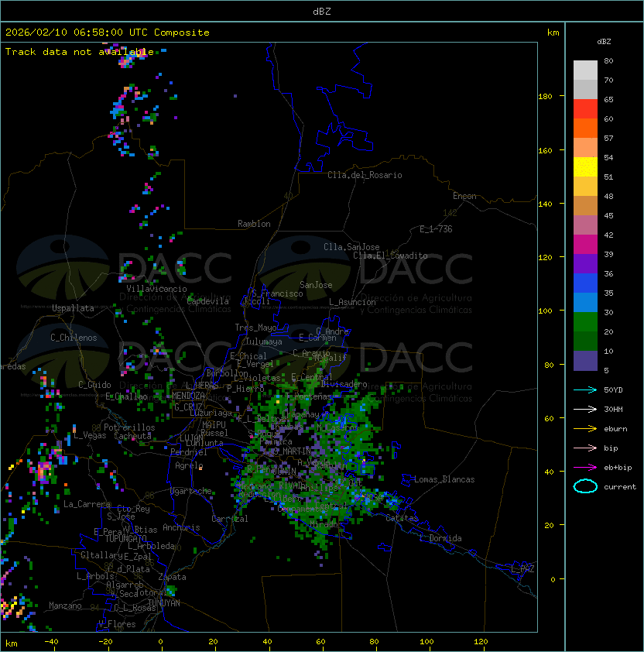
Task: Click the blue 36 dBZ color band
Action: pos(585,283)
